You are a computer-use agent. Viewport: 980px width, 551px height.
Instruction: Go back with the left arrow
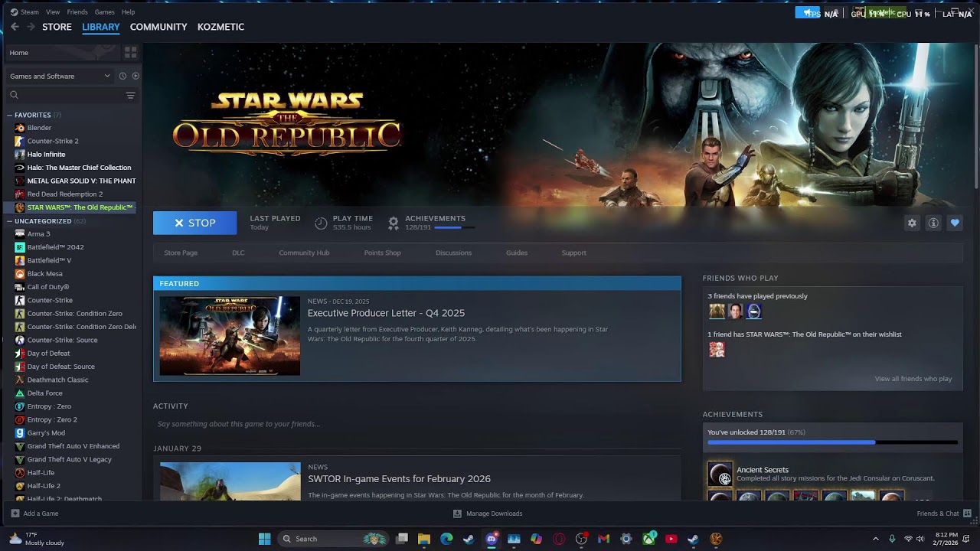click(15, 27)
